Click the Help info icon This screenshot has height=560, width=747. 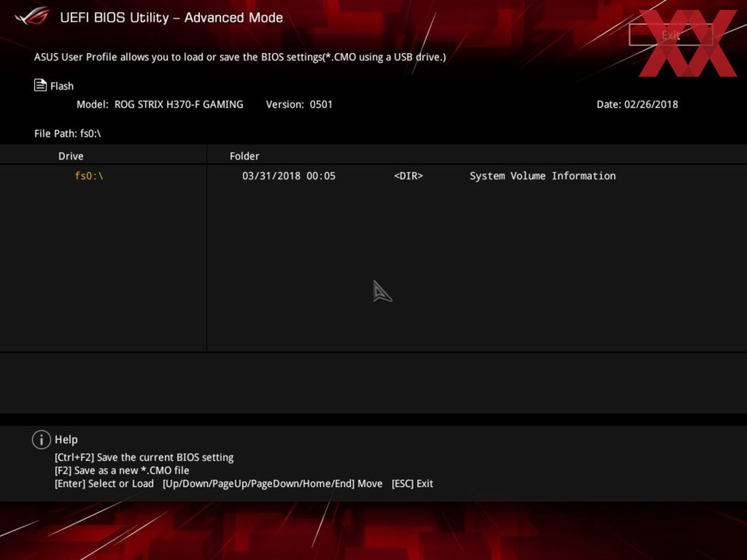pos(41,439)
